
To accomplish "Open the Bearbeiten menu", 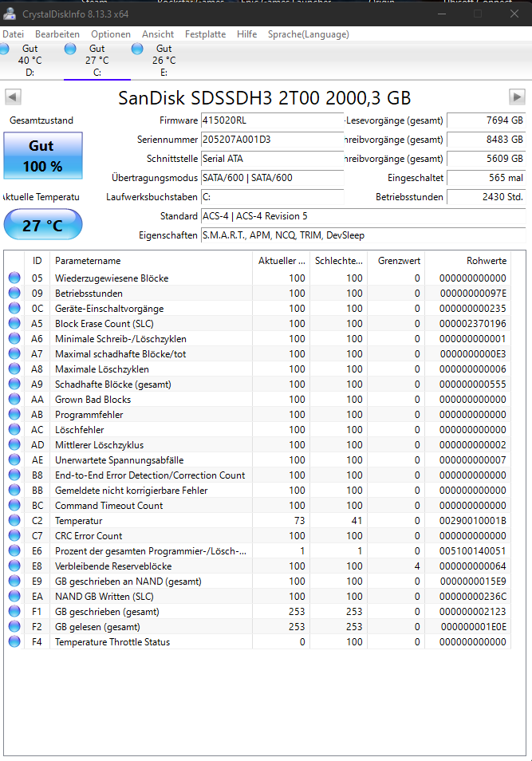I will click(x=57, y=34).
